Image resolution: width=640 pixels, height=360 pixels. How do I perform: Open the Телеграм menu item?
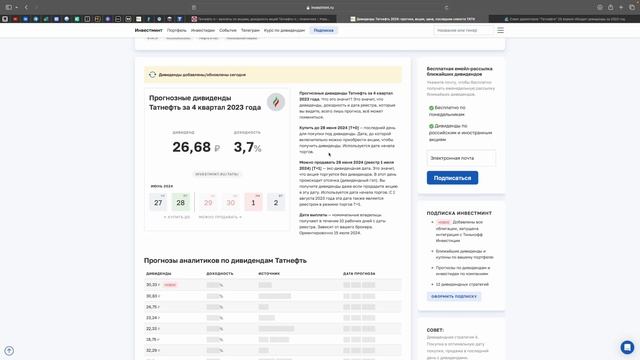coord(250,30)
